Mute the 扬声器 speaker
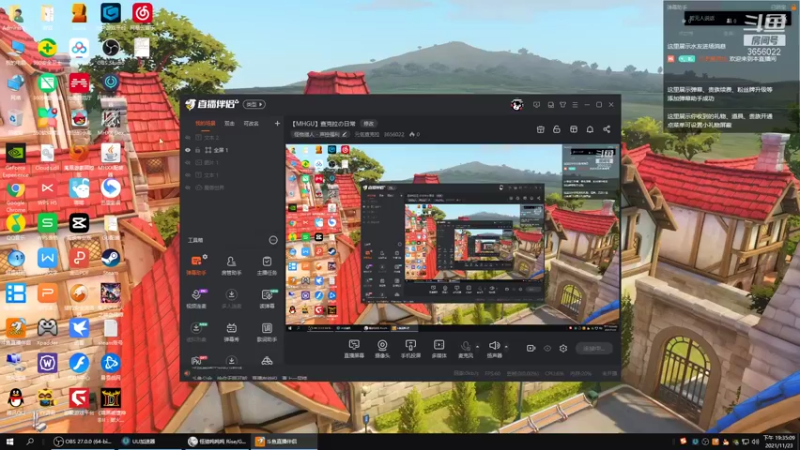Viewport: 800px width, 450px height. click(494, 349)
